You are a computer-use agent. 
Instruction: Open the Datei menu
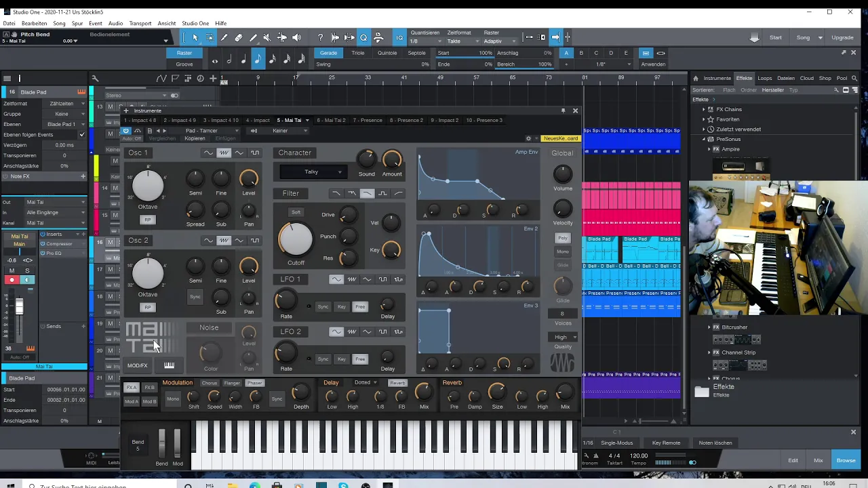coord(9,24)
